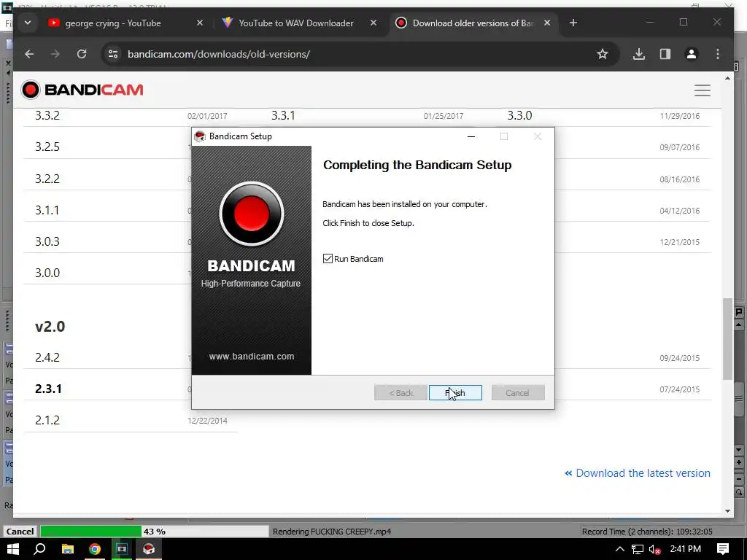Open Chrome from the taskbar
Image resolution: width=747 pixels, height=560 pixels.
(x=95, y=549)
